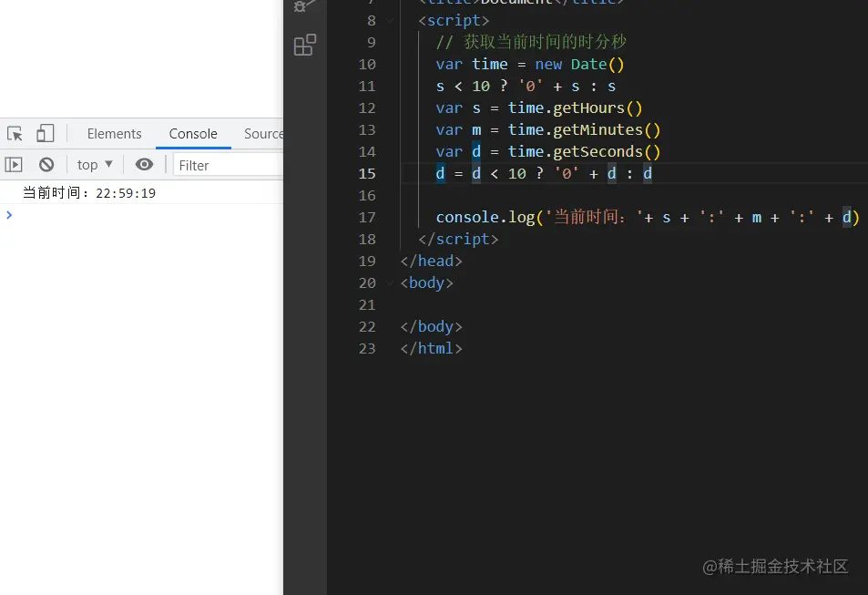
Task: Click the closing </body> tag on line 22
Action: coord(431,327)
